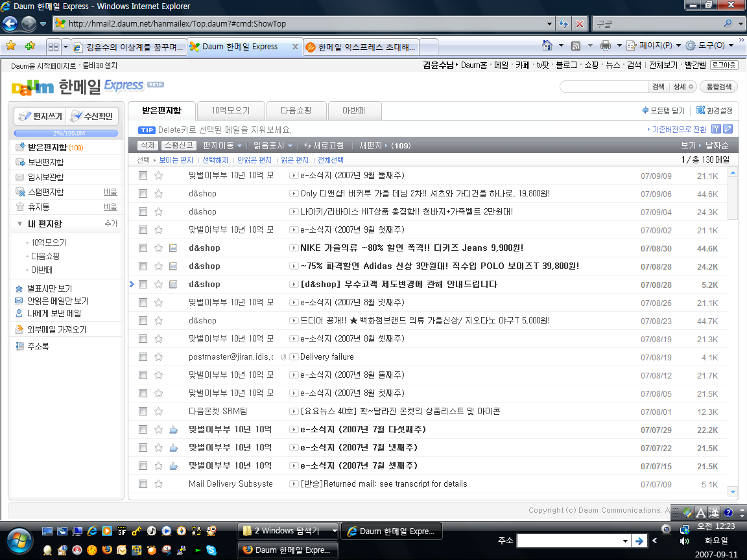The width and height of the screenshot is (747, 560).
Task: Click the help question mark icon near 기존버전으로 전환
Action: (716, 128)
